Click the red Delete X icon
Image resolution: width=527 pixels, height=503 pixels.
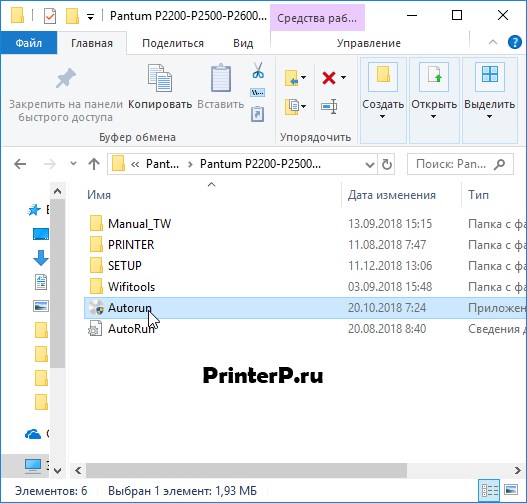point(329,78)
